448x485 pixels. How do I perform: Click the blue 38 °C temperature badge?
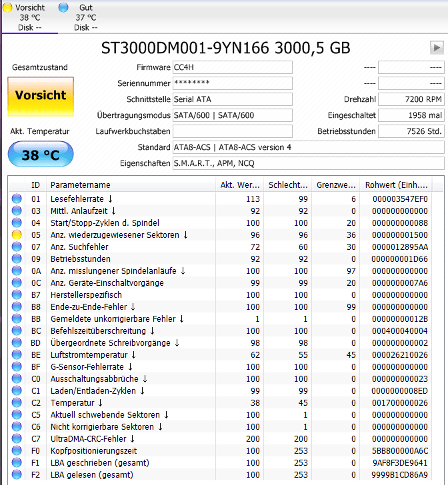(41, 155)
